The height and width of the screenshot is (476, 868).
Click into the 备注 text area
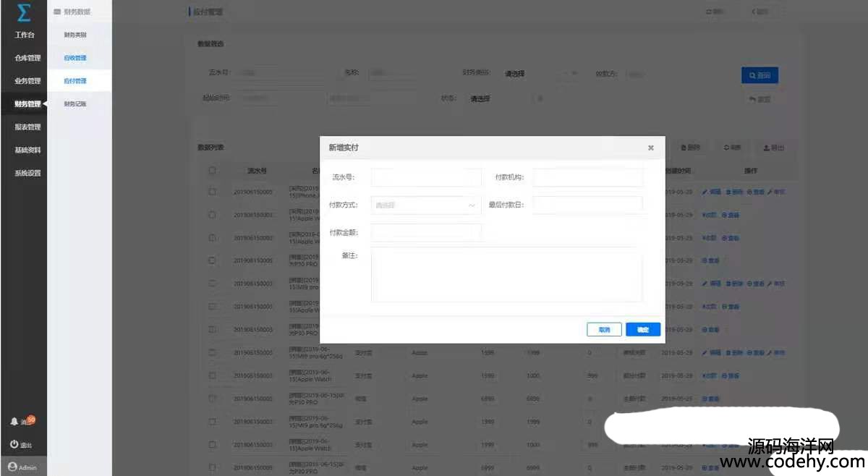(506, 276)
